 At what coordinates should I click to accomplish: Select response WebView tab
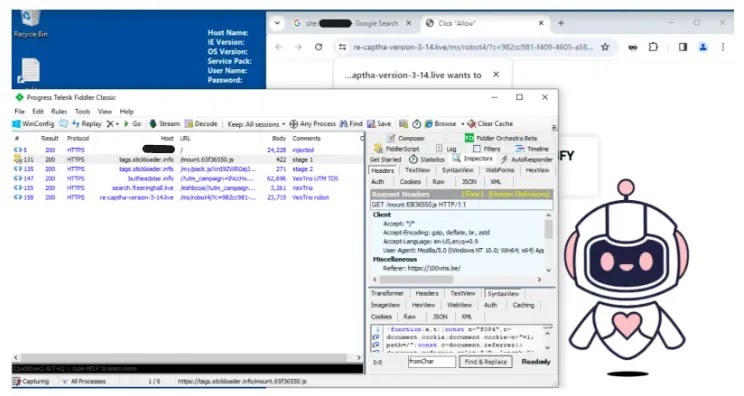[x=459, y=305]
